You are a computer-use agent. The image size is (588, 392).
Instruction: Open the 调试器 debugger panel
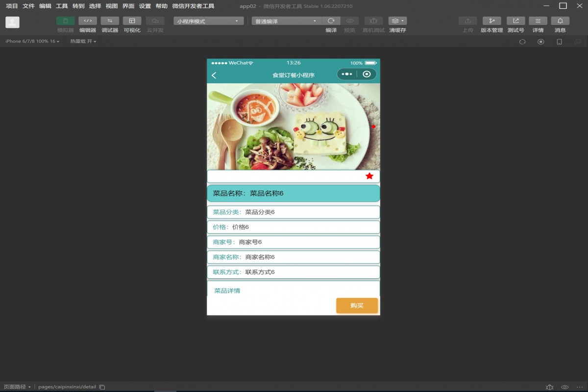(109, 21)
